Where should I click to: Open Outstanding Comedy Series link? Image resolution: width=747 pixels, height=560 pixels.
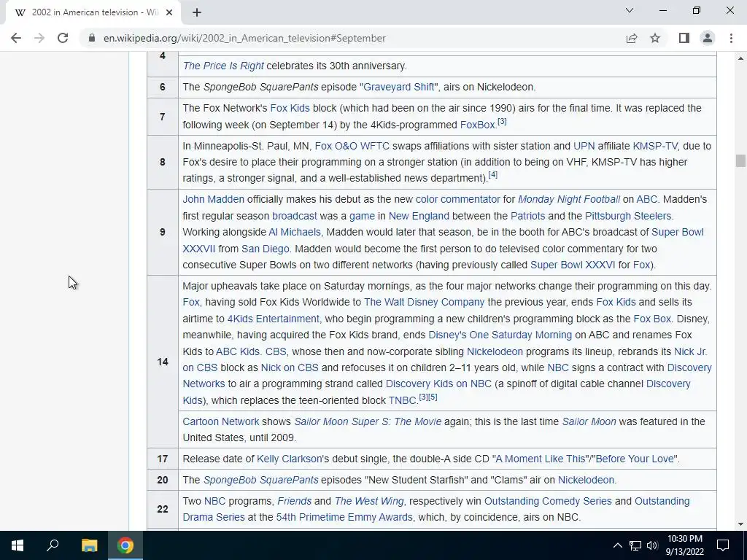548,501
